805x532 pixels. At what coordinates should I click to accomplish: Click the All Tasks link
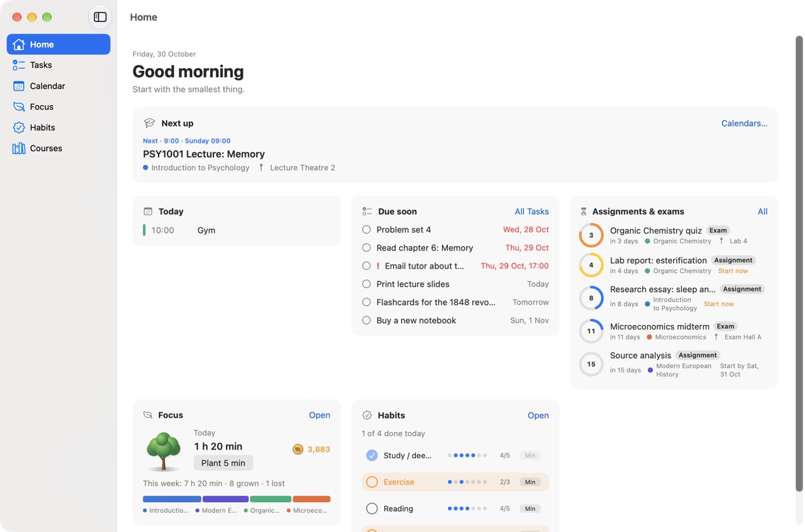pyautogui.click(x=532, y=212)
